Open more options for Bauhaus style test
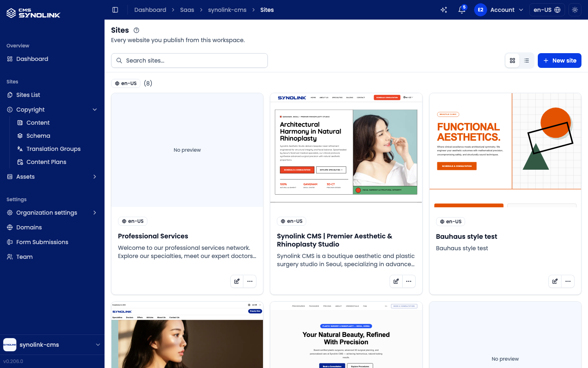This screenshot has height=368, width=588. click(x=568, y=281)
